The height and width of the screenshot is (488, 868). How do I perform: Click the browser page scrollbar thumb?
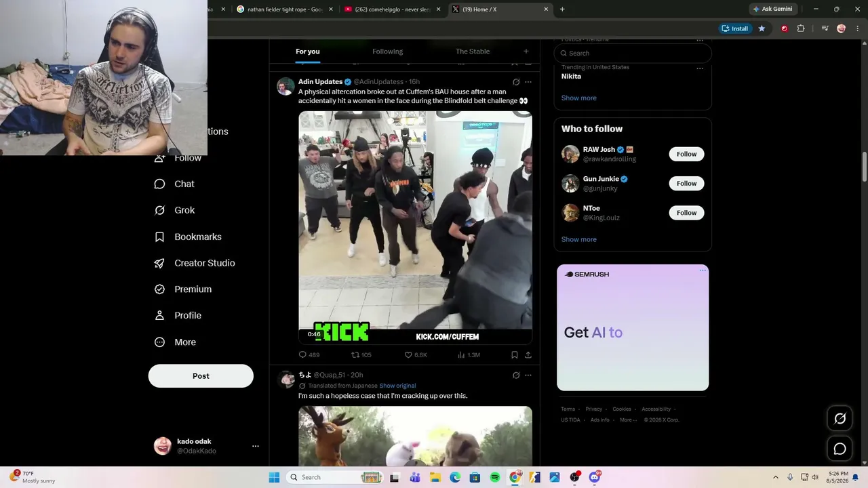click(864, 167)
